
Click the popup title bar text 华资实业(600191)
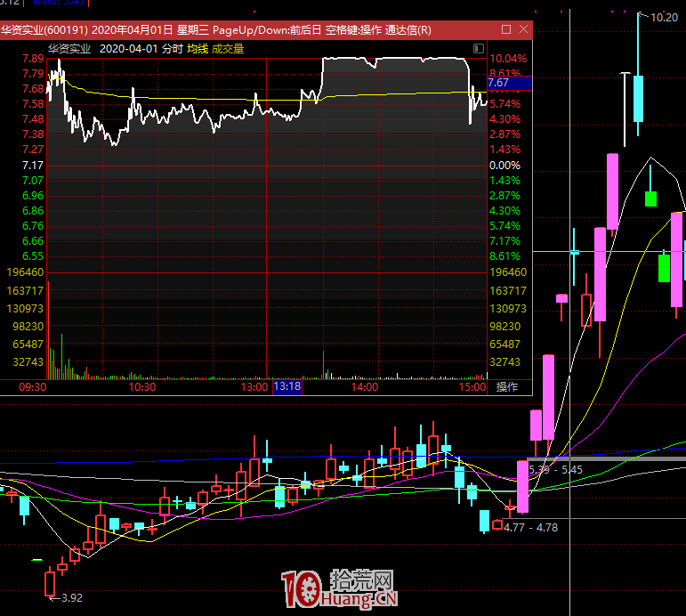pyautogui.click(x=44, y=29)
